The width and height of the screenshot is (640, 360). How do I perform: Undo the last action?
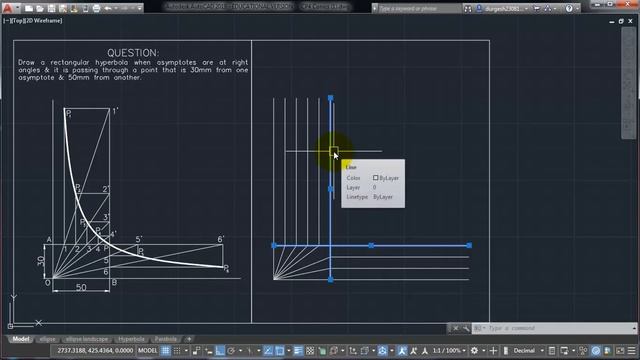point(108,8)
